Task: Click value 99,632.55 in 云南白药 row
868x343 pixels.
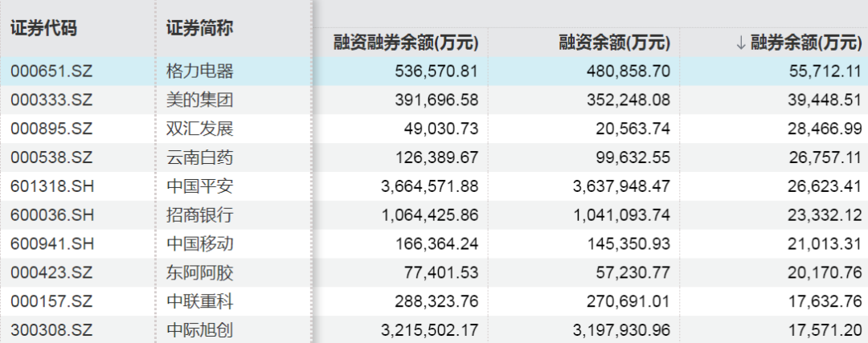Action: [633, 157]
